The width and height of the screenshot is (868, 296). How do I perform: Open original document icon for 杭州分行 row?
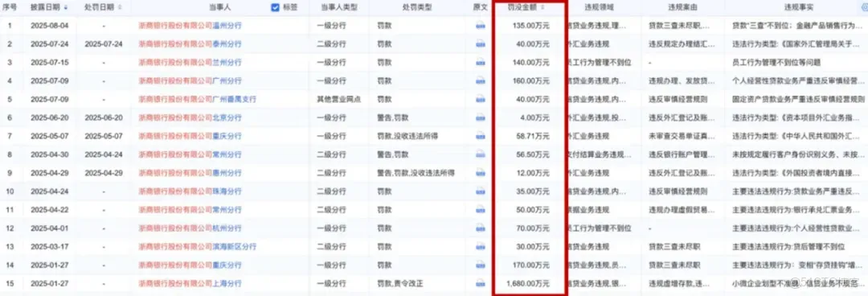pos(481,228)
